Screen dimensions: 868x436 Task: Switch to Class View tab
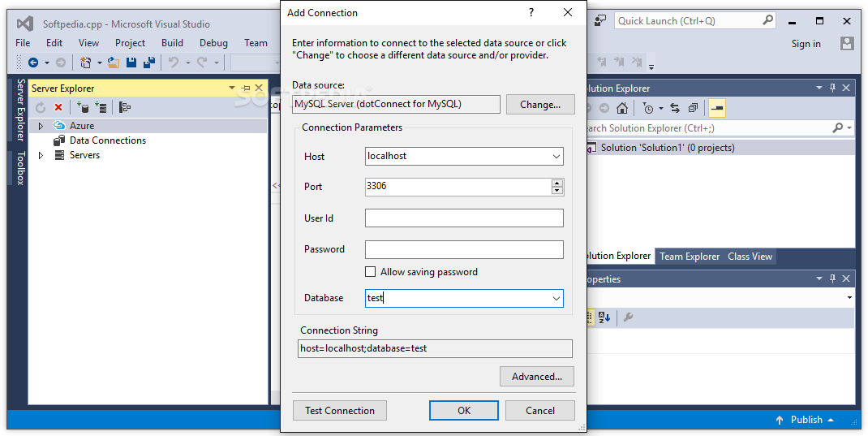[x=750, y=257]
